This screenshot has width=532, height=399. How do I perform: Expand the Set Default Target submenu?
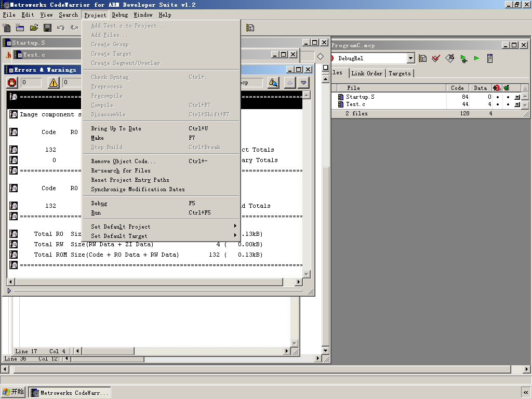click(x=161, y=236)
